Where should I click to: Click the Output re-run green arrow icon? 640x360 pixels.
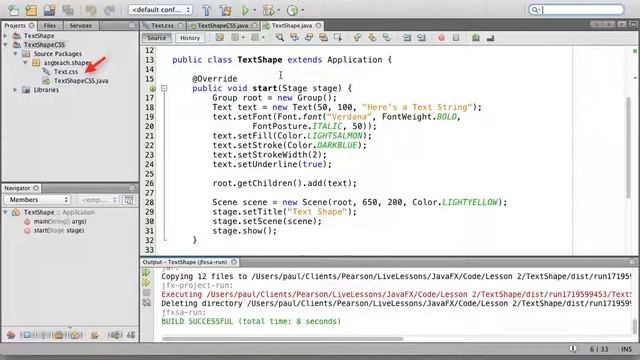(x=147, y=273)
